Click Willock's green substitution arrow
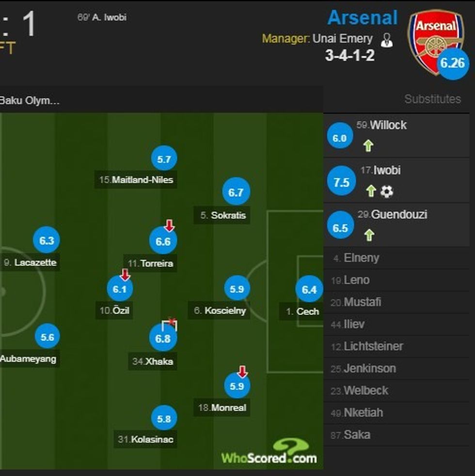This screenshot has width=475, height=476. 368,145
